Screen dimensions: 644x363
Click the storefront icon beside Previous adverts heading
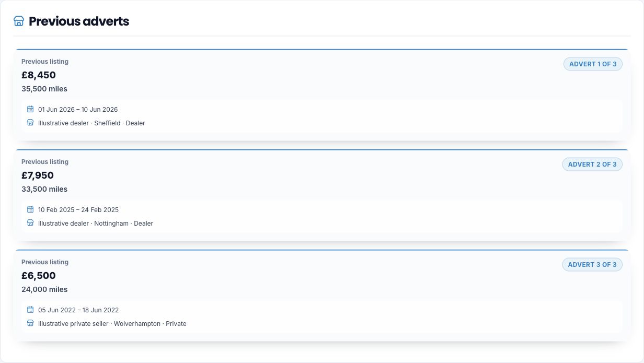click(x=19, y=21)
